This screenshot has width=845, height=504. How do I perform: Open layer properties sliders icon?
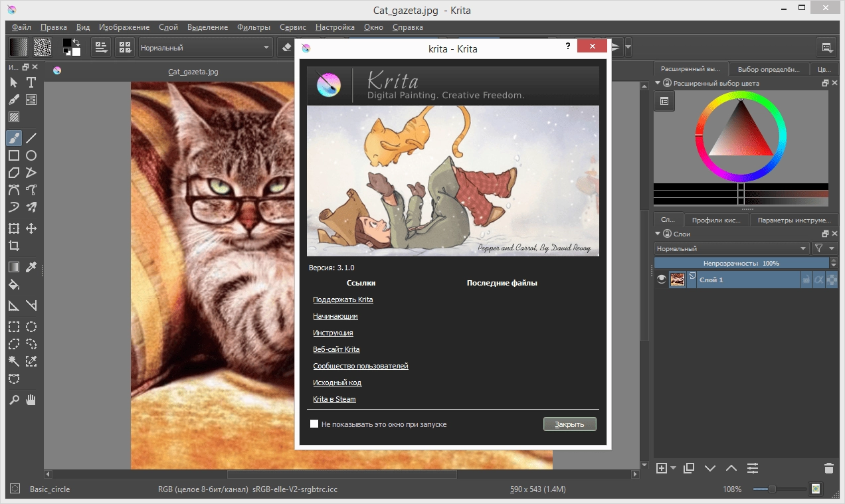tap(753, 468)
